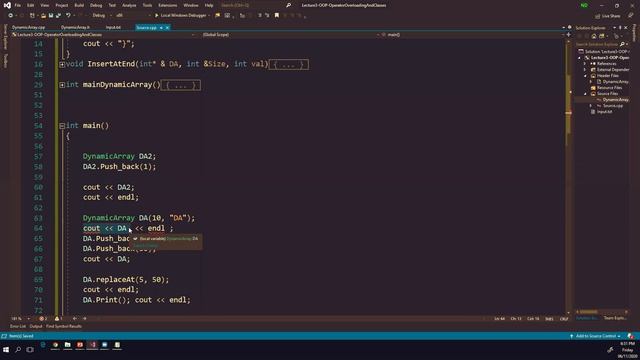Click the Undo toolbar icon
Image resolution: width=640 pixels, height=360 pixels.
[68, 16]
